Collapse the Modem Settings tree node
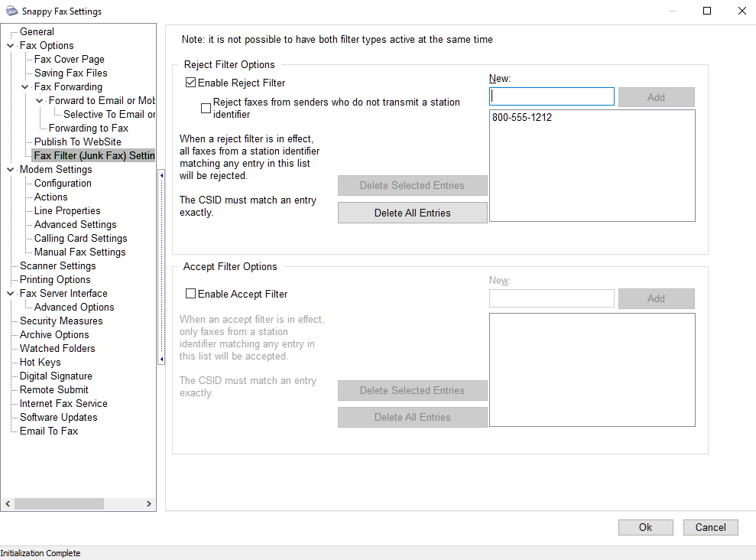Screen dimensions: 756x560 point(11,170)
